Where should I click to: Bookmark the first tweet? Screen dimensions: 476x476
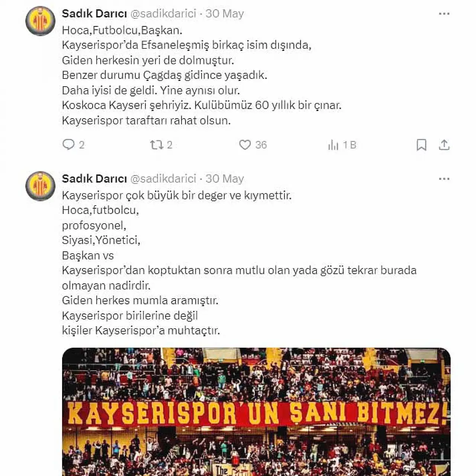421,145
